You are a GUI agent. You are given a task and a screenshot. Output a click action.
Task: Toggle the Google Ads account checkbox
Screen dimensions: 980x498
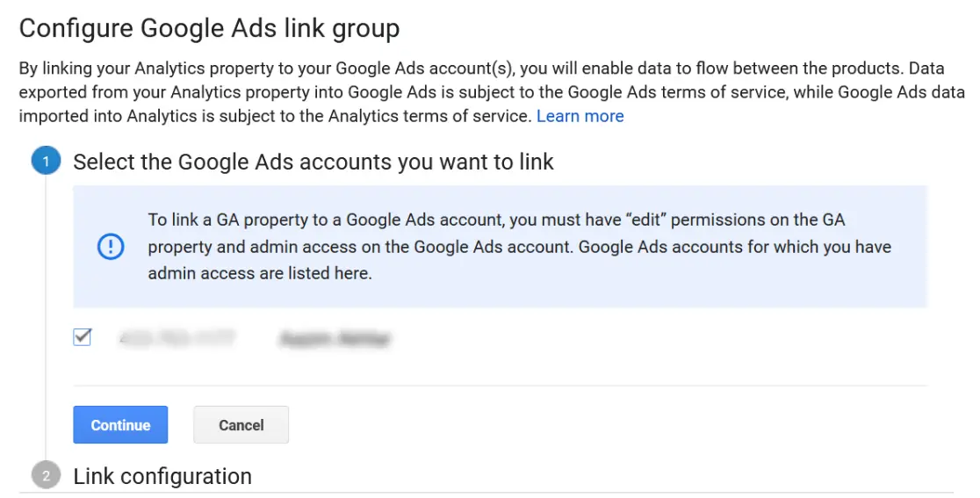(82, 336)
